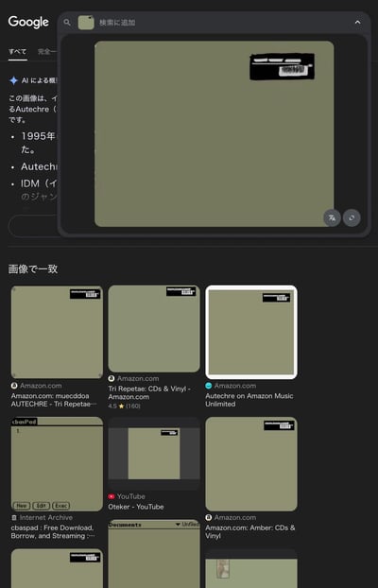Click the search magnifier icon
378x588 pixels.
point(67,23)
